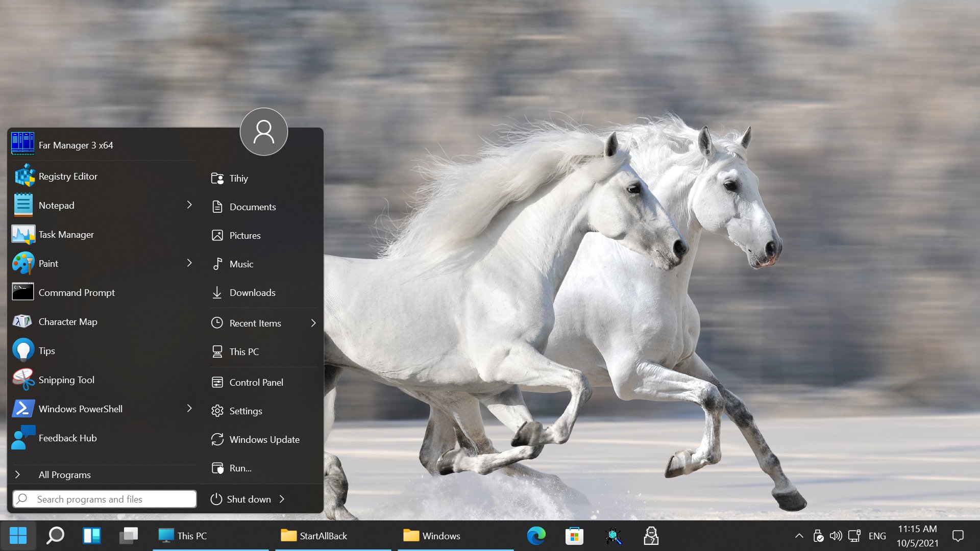This screenshot has width=980, height=551.
Task: Select Control Panel menu item
Action: [256, 382]
